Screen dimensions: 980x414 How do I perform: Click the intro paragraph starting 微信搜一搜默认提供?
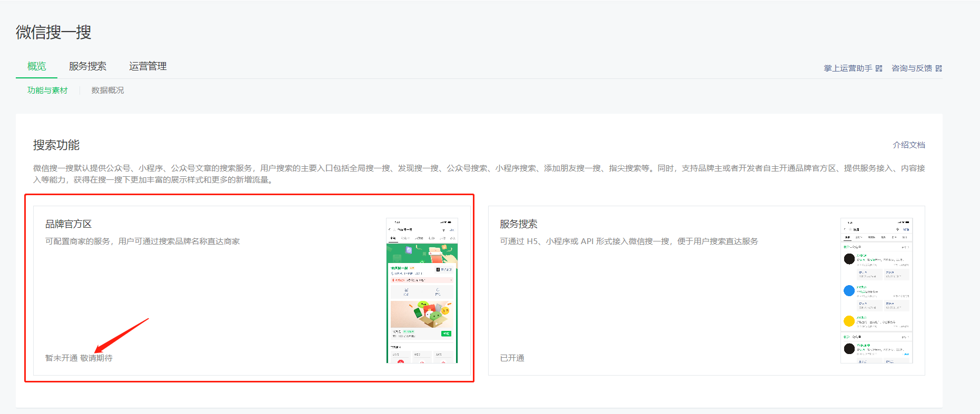pos(479,174)
